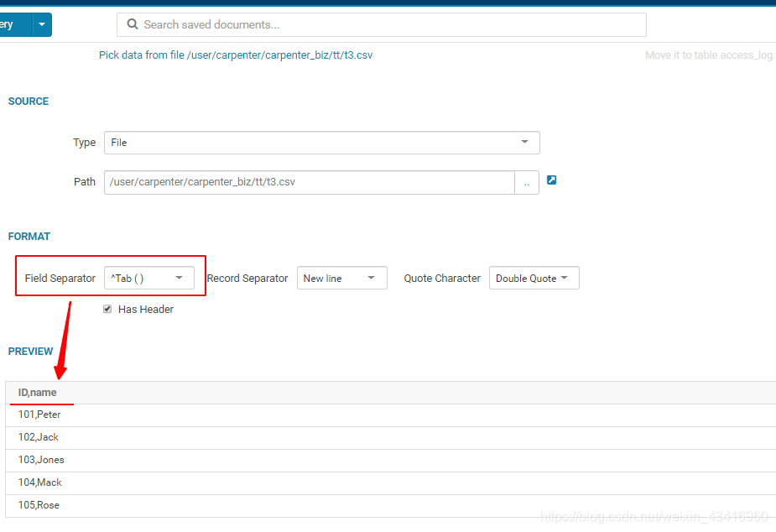Viewport: 776px width, 532px height.
Task: Browse for file with the '..' button
Action: (527, 182)
